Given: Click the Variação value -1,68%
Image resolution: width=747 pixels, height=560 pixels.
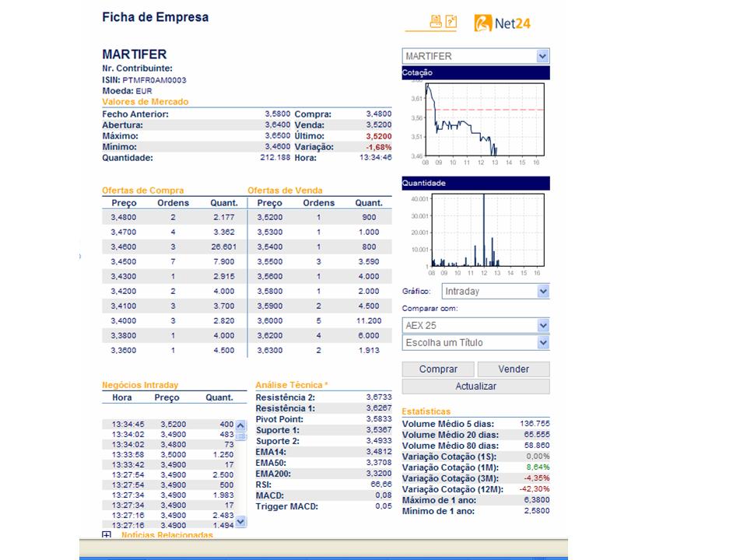Looking at the screenshot, I should pyautogui.click(x=379, y=147).
